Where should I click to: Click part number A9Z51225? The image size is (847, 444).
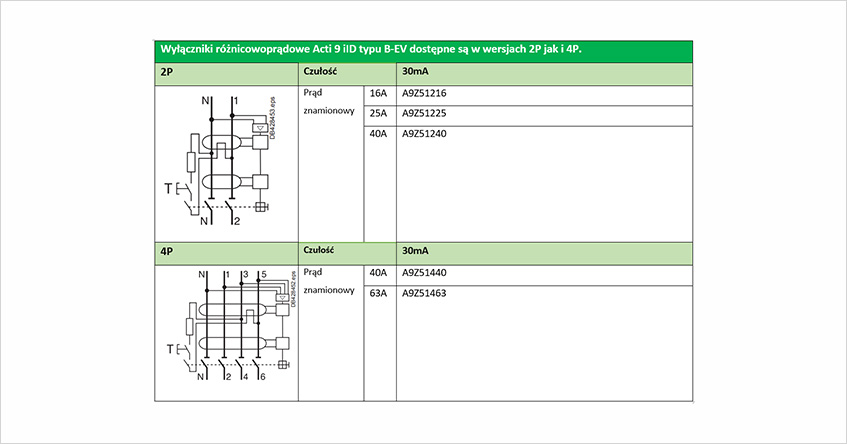coord(424,113)
